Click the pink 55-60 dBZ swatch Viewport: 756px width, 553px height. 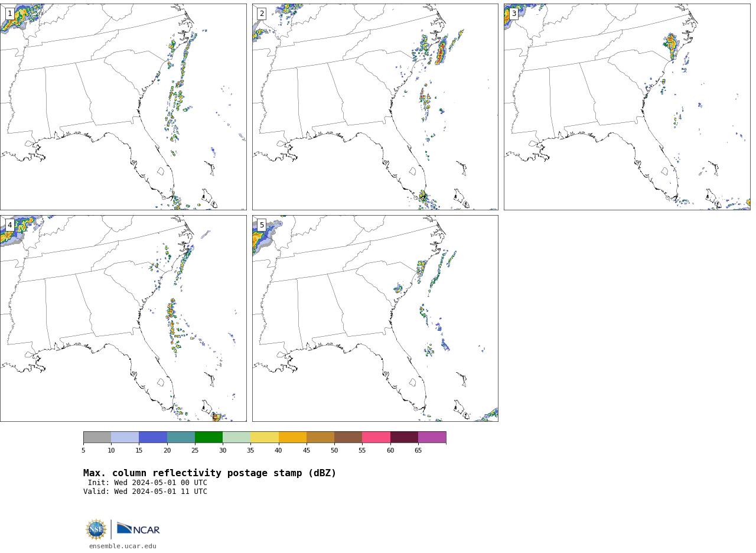376,437
